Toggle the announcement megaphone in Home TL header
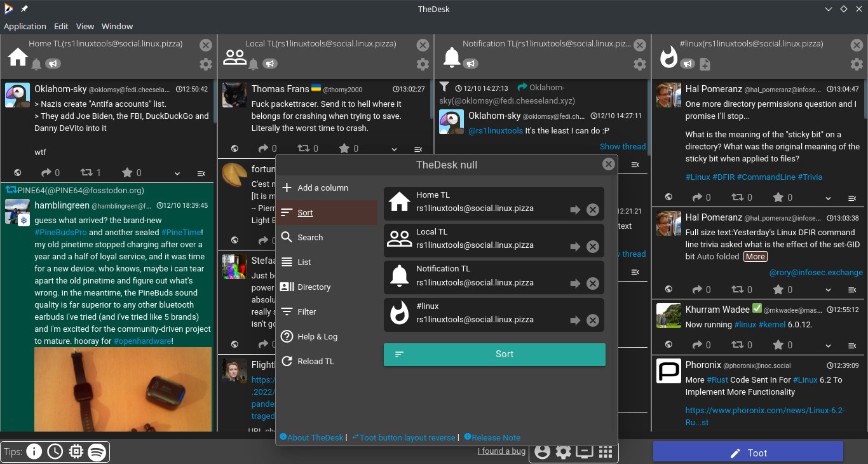This screenshot has height=464, width=868. tap(53, 64)
